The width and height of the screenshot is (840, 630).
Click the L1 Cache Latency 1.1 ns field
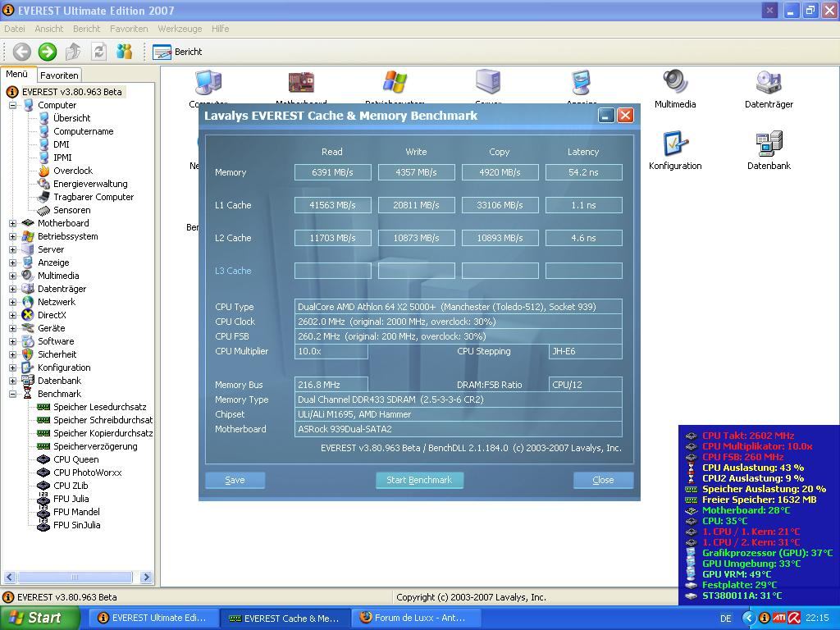pos(583,205)
